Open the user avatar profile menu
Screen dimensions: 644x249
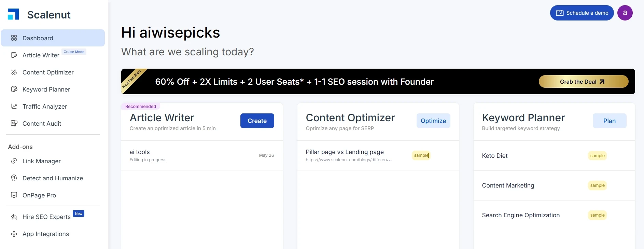625,13
